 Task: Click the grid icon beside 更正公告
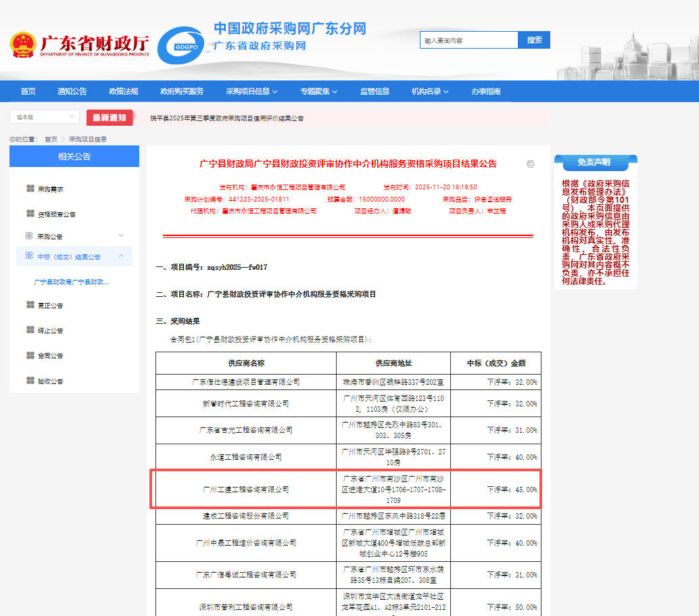tap(30, 305)
